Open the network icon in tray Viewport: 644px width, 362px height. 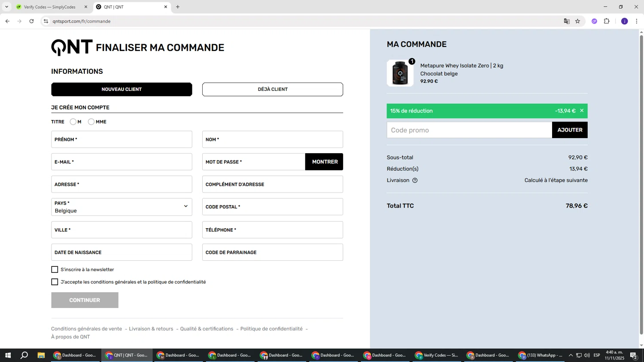579,355
